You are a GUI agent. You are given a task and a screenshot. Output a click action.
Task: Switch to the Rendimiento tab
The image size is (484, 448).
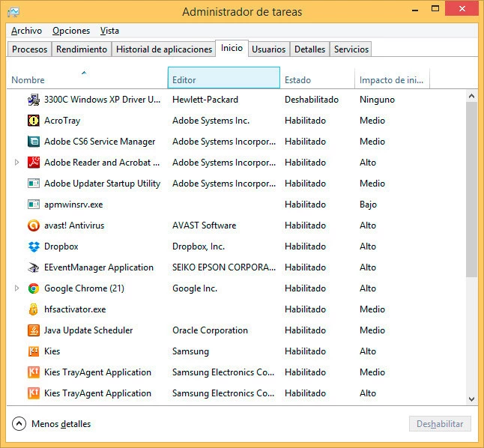pyautogui.click(x=82, y=49)
